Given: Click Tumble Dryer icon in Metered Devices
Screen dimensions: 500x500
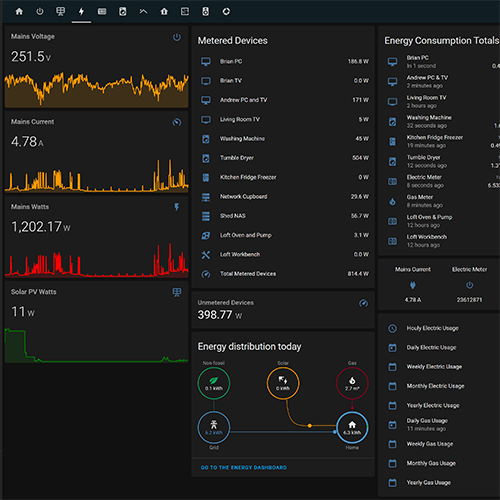Looking at the screenshot, I should pyautogui.click(x=206, y=158).
